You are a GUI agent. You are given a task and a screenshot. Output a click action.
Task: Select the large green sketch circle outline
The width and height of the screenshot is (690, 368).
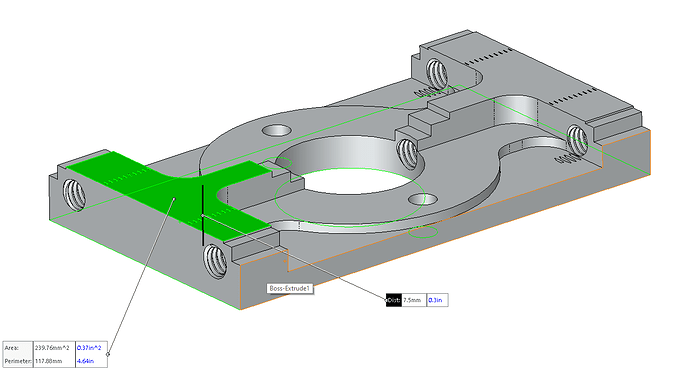pyautogui.click(x=350, y=197)
